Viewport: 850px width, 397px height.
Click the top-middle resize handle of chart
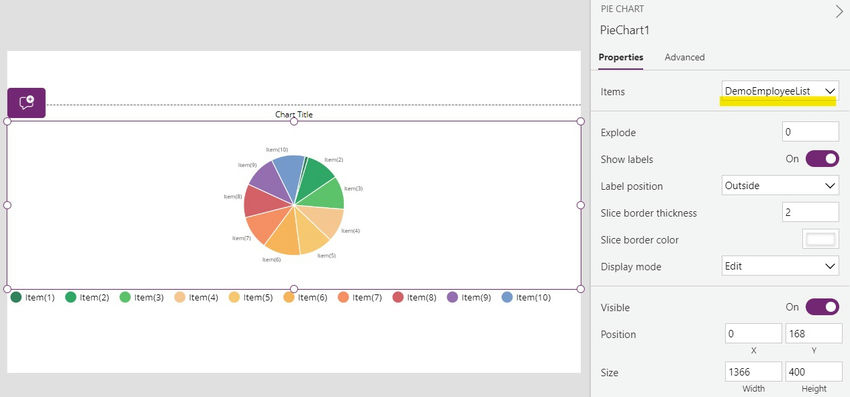point(294,121)
